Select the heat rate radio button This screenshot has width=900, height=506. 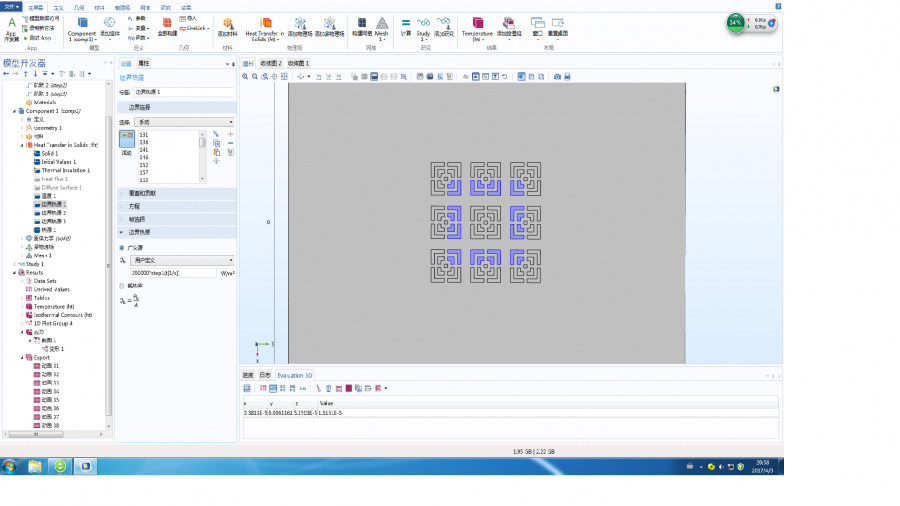[122, 285]
